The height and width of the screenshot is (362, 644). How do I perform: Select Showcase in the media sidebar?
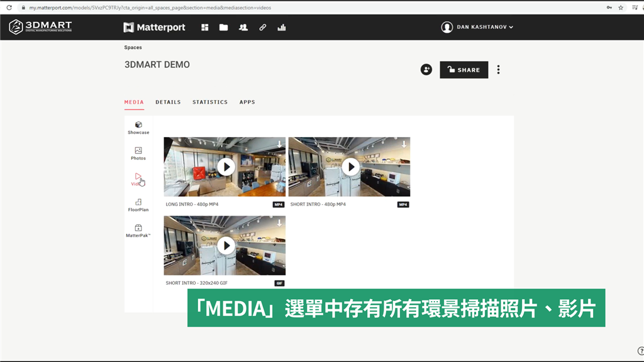(x=138, y=128)
